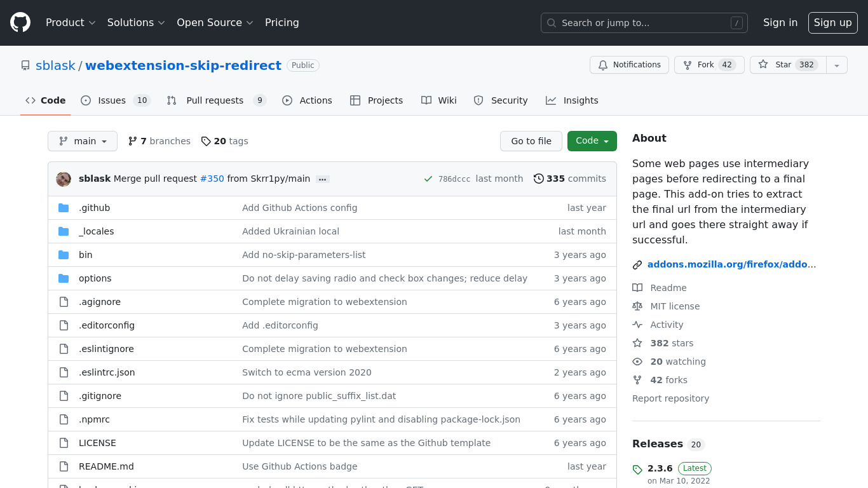Viewport: 868px width, 488px height.
Task: Click the Notifications button
Action: click(x=629, y=65)
